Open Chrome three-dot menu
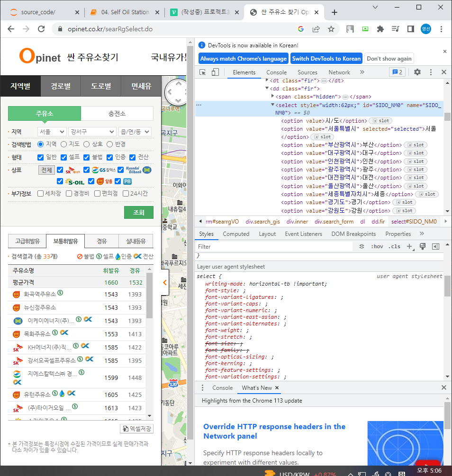This screenshot has height=476, width=452. [442, 29]
